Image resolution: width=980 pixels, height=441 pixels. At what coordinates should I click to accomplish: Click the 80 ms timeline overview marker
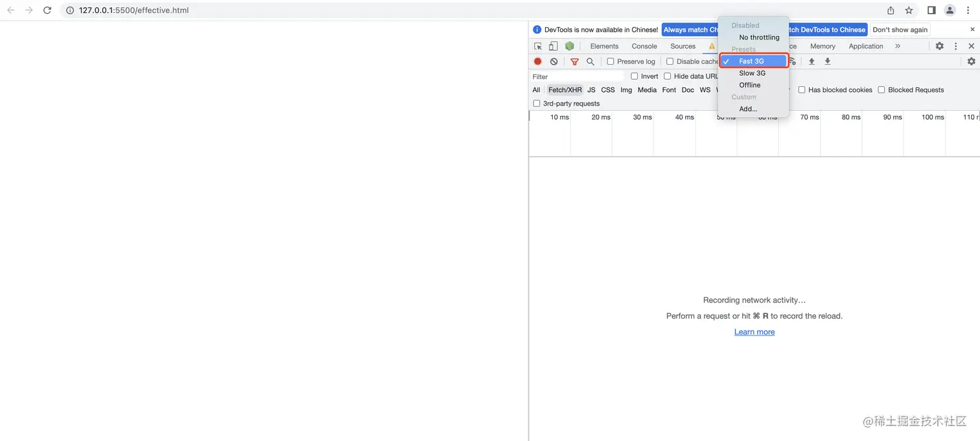tap(851, 117)
